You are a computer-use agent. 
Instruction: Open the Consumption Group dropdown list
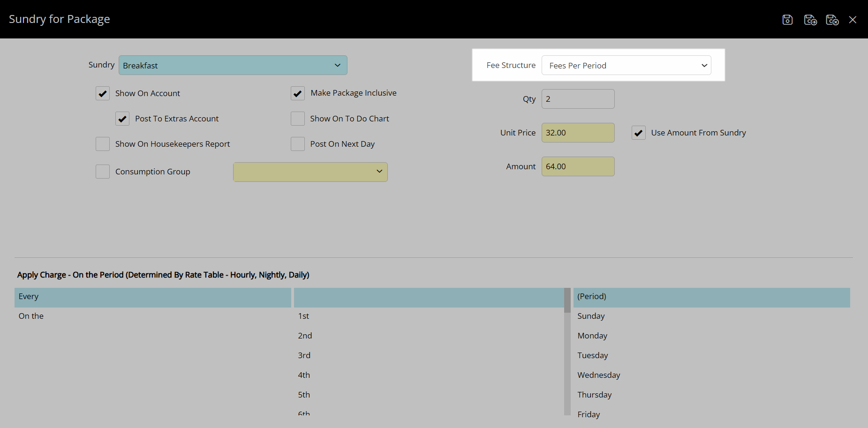tap(310, 172)
